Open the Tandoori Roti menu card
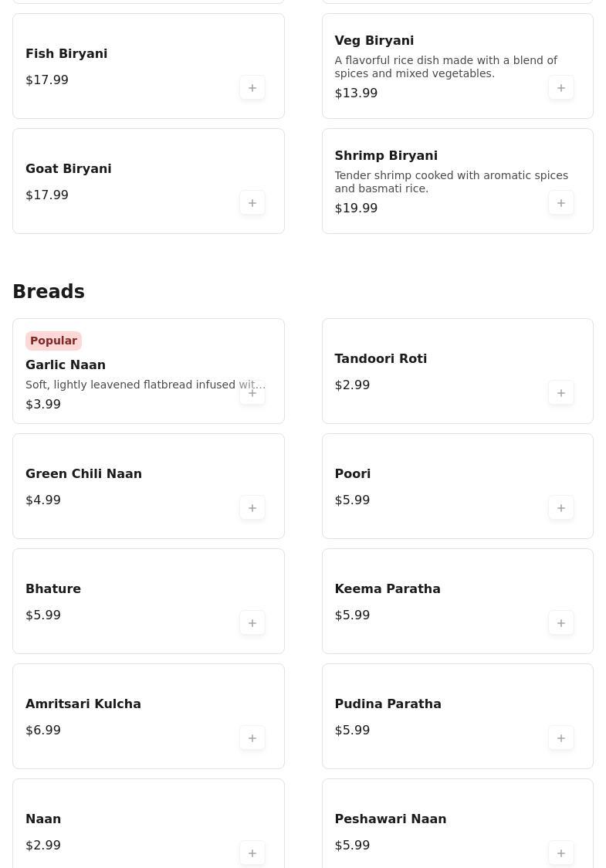Viewport: 606px width, 868px height. coord(458,371)
